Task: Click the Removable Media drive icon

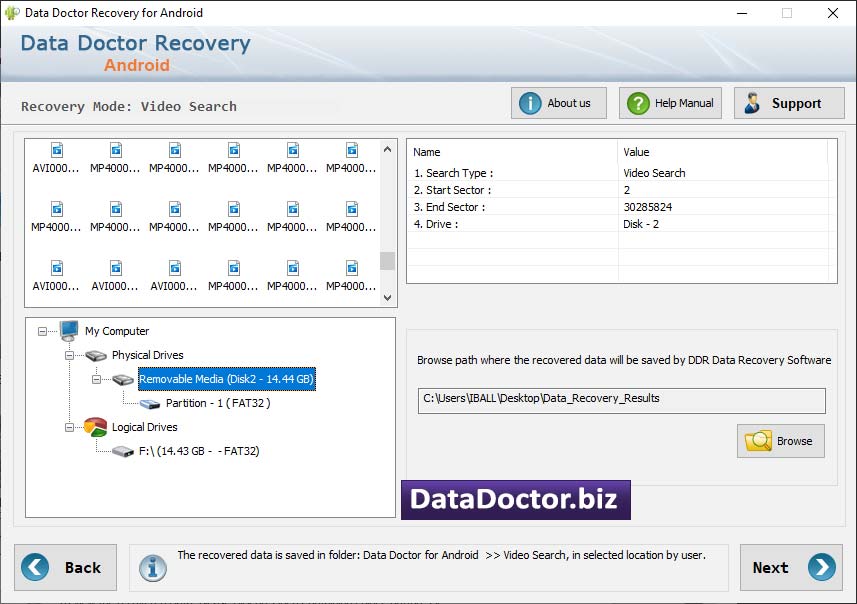Action: [122, 379]
